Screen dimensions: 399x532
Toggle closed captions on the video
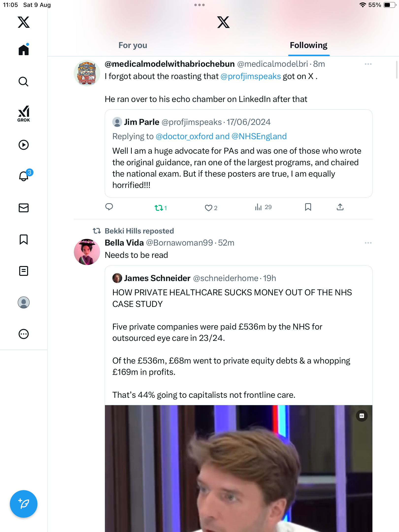click(362, 416)
